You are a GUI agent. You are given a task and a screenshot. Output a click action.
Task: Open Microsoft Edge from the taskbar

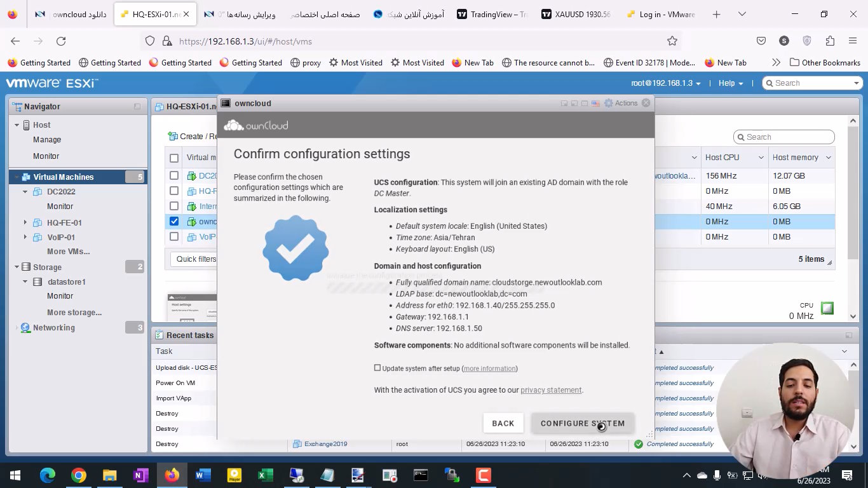pos(48,475)
